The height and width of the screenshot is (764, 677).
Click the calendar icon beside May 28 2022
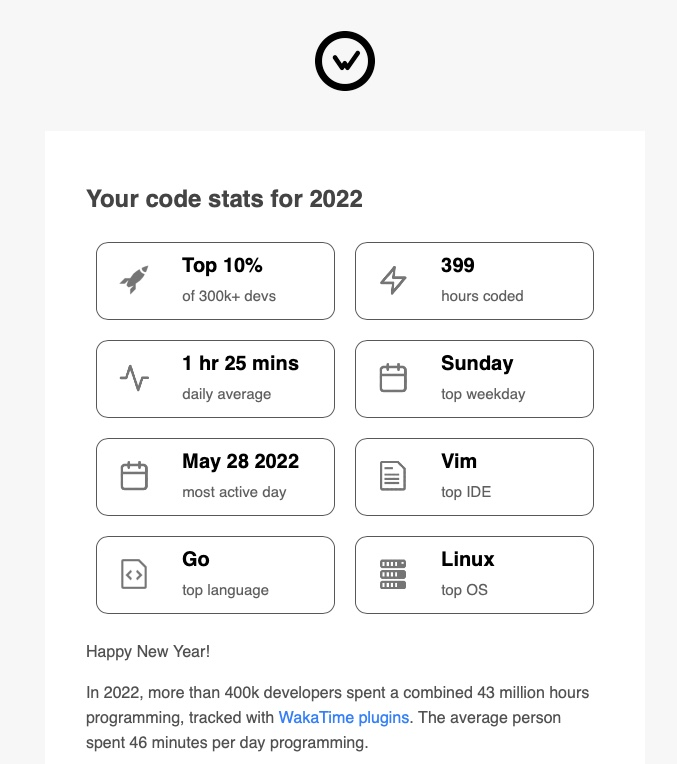click(134, 476)
